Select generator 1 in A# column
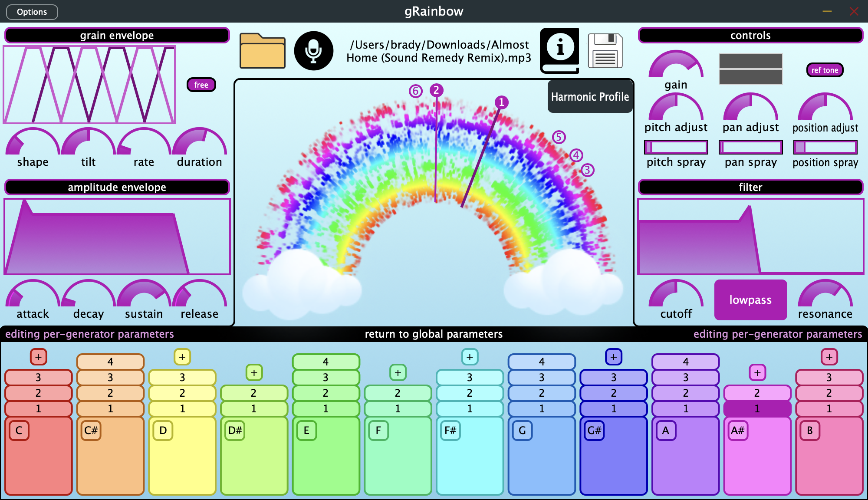Screen dimensions: 868x500 pos(757,408)
